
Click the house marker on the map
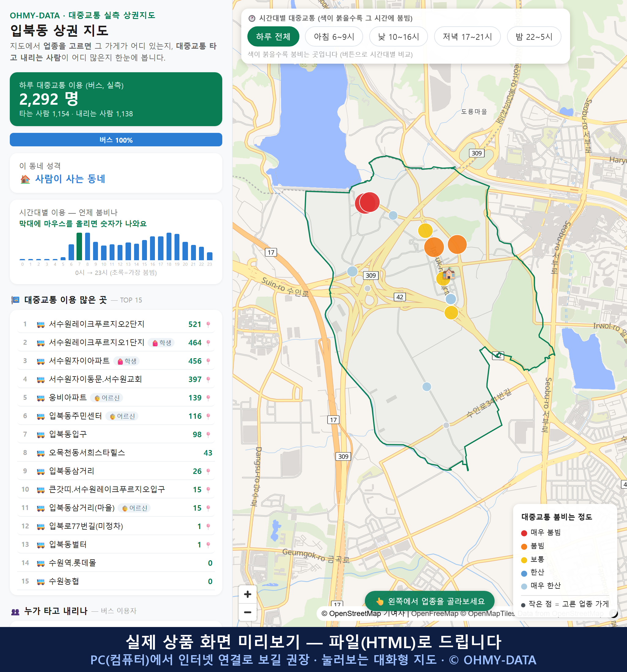tap(449, 273)
